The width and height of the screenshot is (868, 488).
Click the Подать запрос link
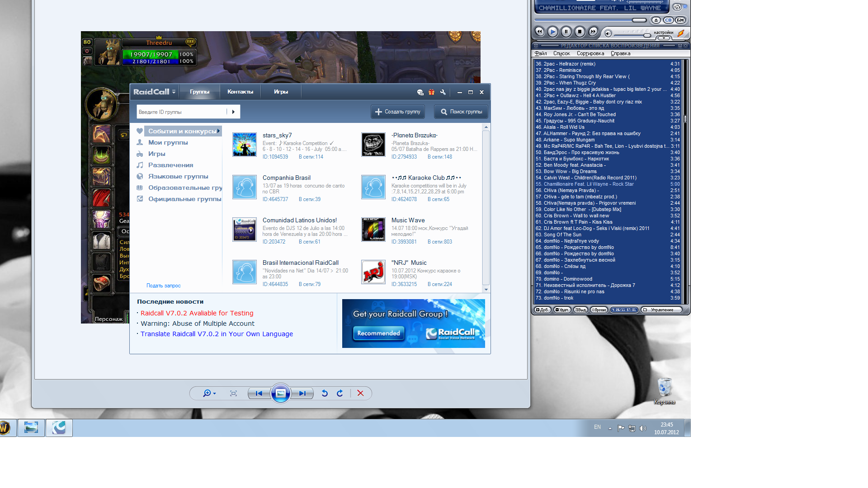pos(163,286)
